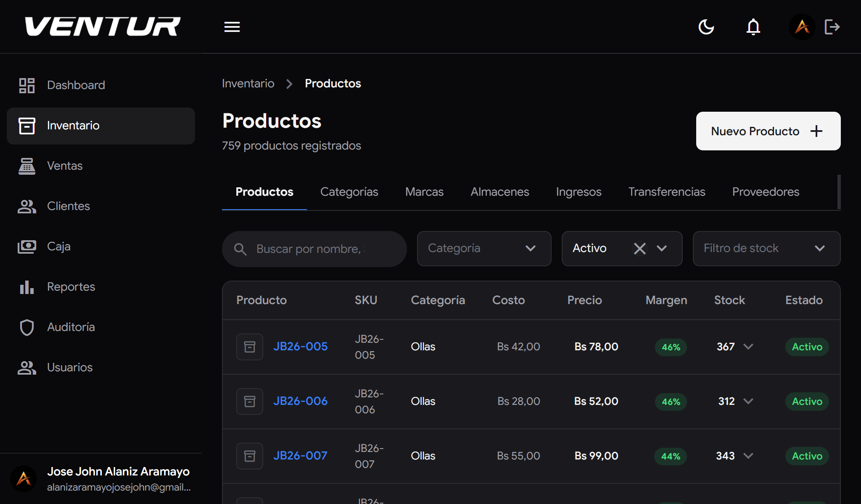Switch to the Categorías tab
861x504 pixels.
349,192
